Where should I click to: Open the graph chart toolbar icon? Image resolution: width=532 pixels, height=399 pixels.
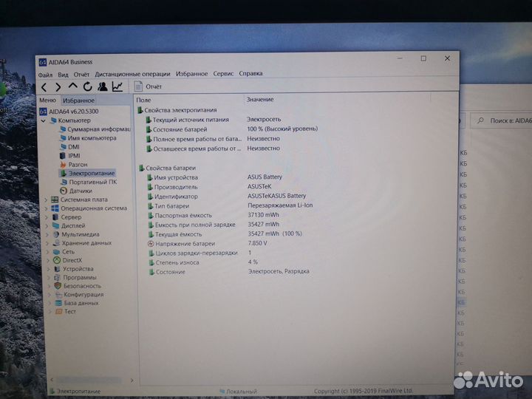click(117, 87)
